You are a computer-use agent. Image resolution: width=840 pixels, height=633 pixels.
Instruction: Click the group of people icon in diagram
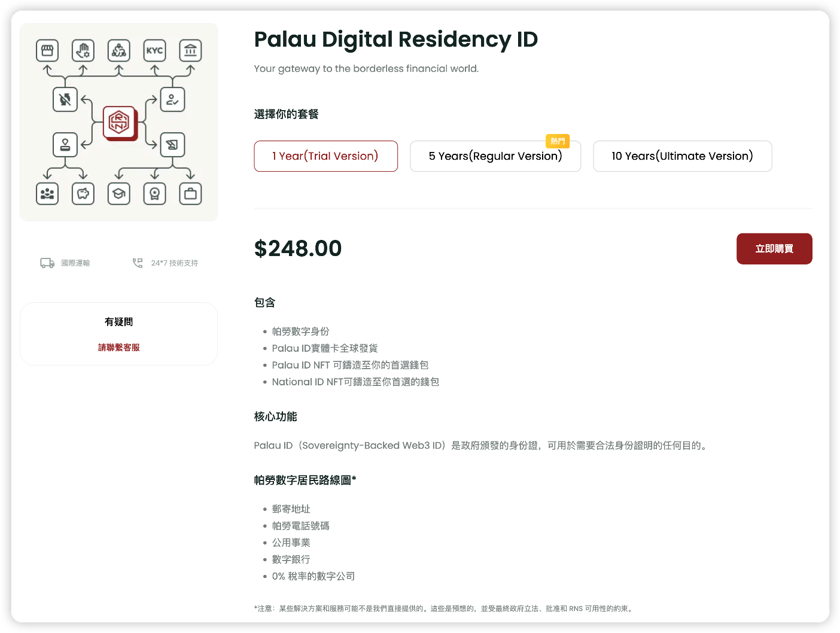click(47, 194)
